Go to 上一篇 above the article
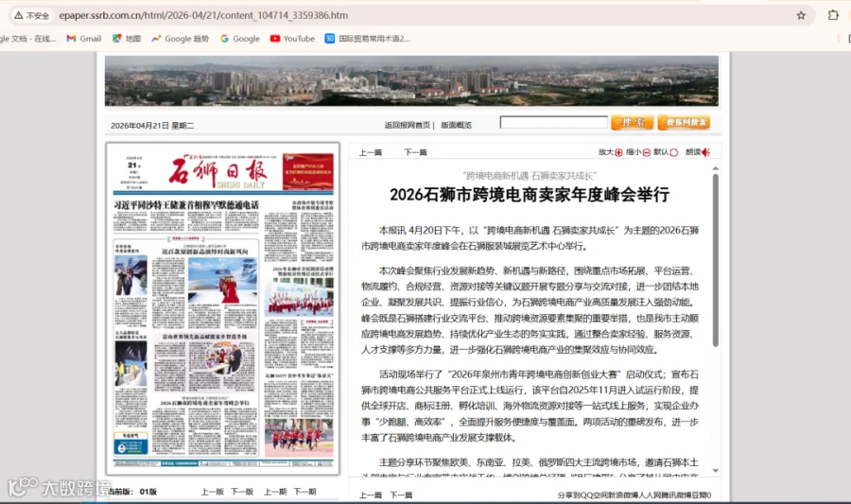Screen dimensions: 851x504 [370, 152]
